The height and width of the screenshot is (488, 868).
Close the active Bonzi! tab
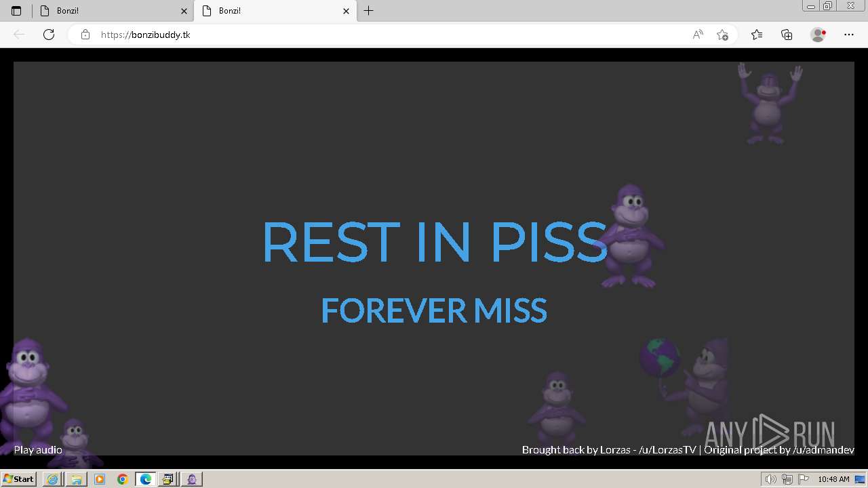[346, 11]
